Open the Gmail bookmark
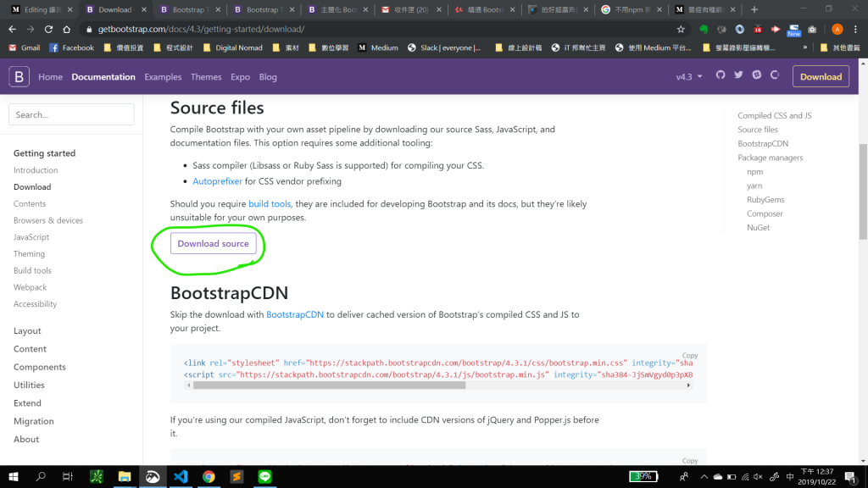The height and width of the screenshot is (488, 868). click(25, 47)
